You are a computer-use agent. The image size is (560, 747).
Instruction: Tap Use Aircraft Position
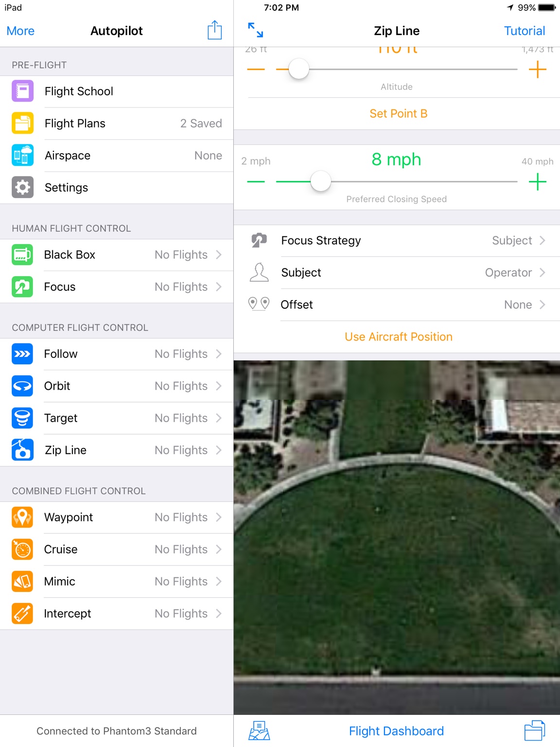398,337
